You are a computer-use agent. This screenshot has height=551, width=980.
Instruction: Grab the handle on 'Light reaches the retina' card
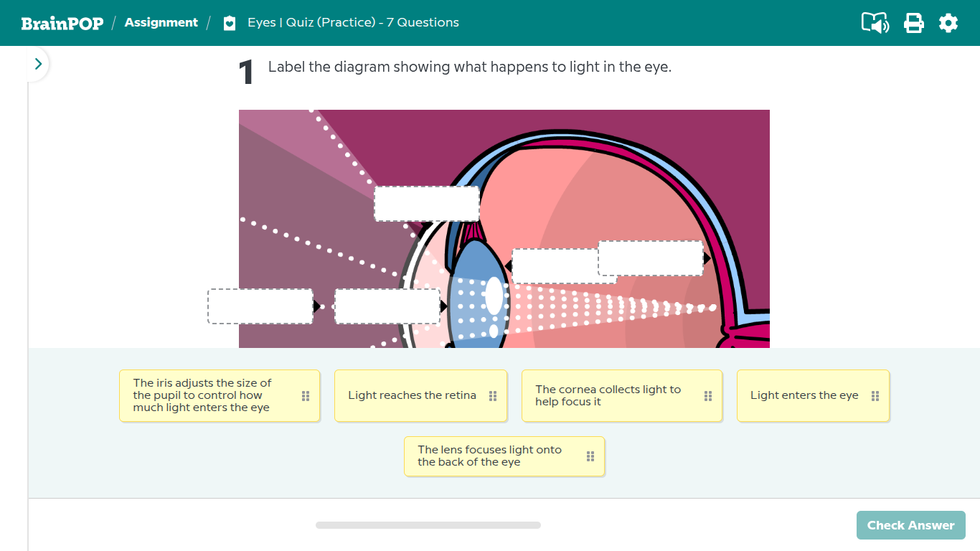pyautogui.click(x=493, y=395)
